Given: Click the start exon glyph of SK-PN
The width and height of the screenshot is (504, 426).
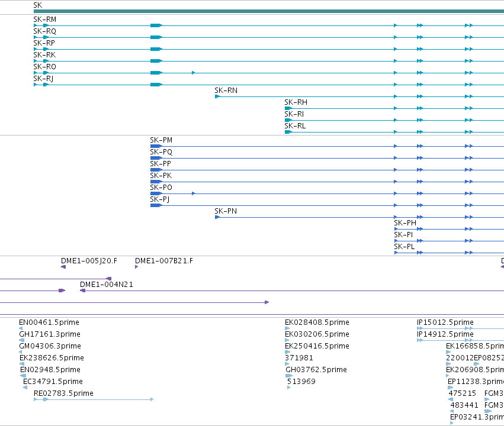Looking at the screenshot, I should (x=217, y=217).
